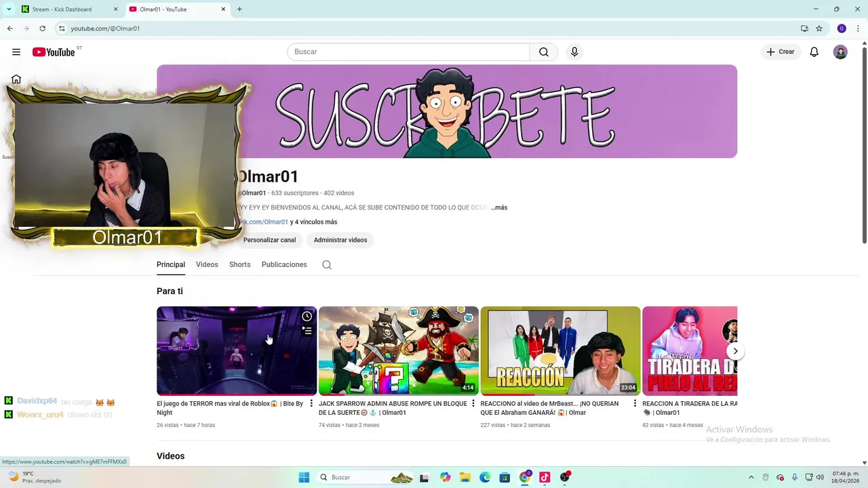This screenshot has width=868, height=488.
Task: Open YouTube notifications bell
Action: (x=814, y=52)
